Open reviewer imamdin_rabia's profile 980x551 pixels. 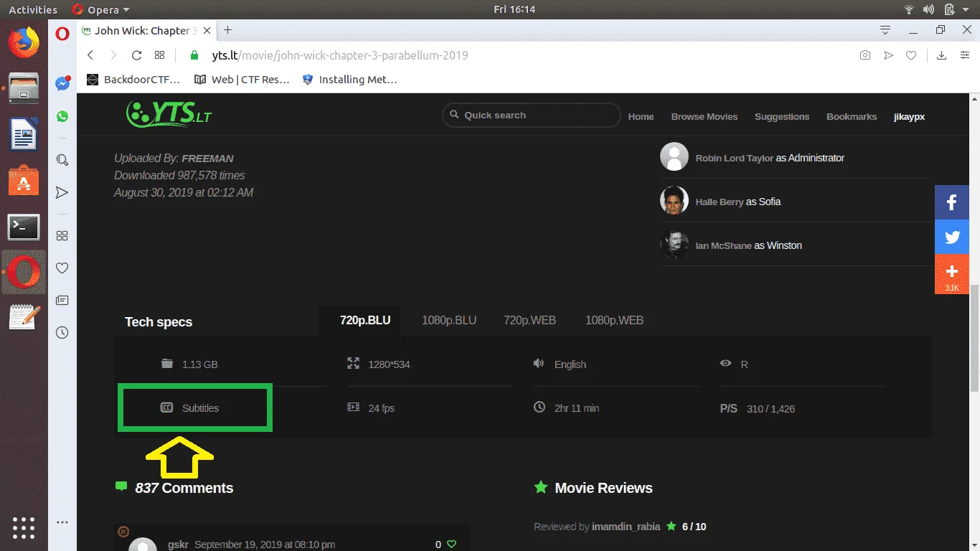(626, 527)
